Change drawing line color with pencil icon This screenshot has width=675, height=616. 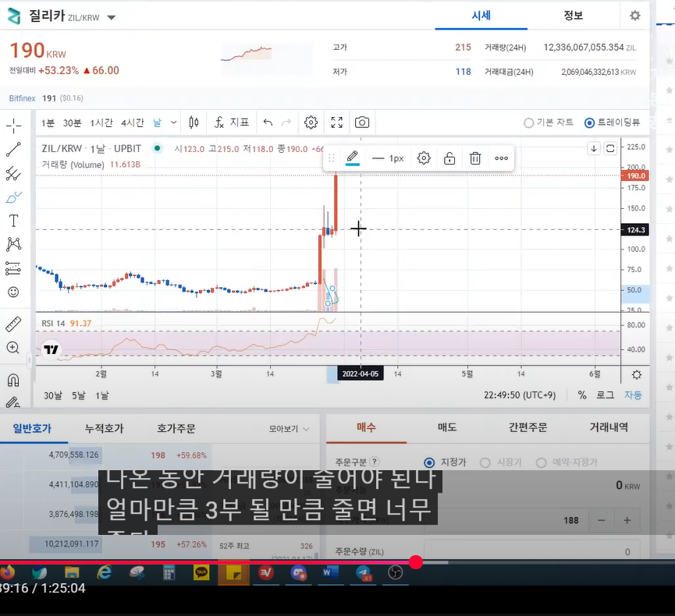tap(353, 158)
